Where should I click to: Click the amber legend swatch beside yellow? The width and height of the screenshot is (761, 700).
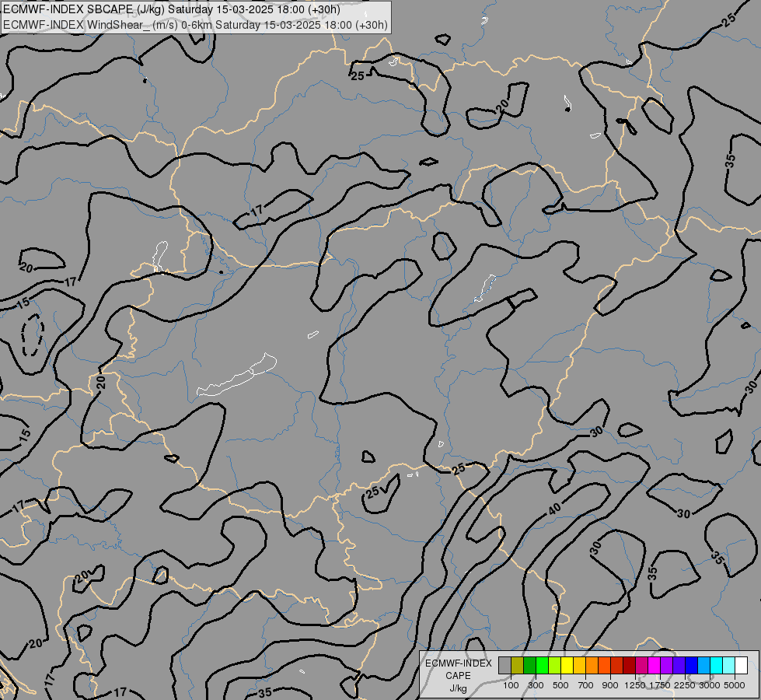click(x=579, y=665)
